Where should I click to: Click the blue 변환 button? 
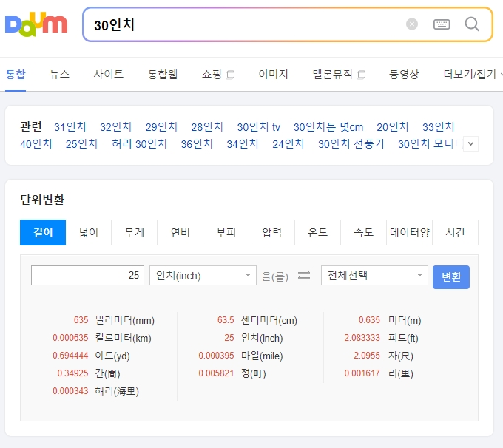(x=451, y=277)
